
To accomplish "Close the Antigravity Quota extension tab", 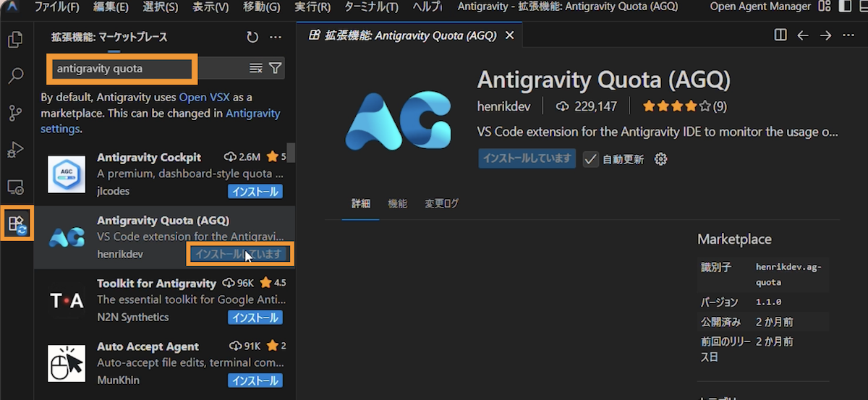I will pyautogui.click(x=509, y=35).
